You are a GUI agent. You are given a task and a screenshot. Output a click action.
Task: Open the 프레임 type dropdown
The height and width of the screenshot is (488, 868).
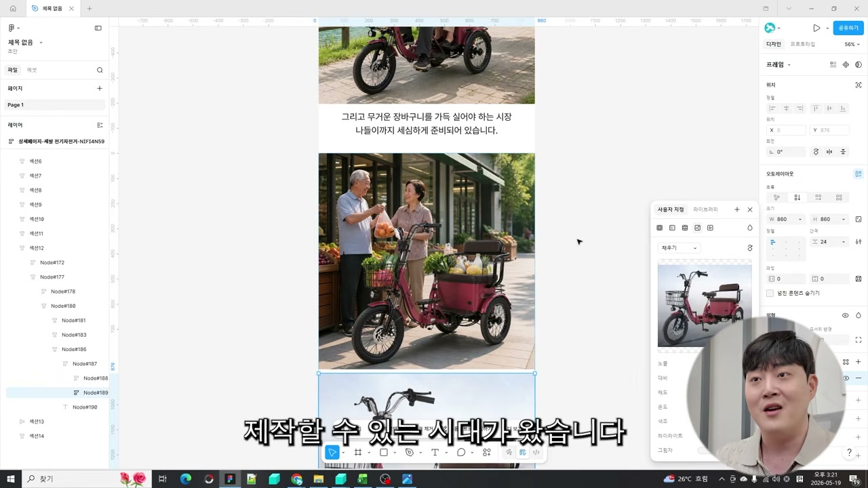(x=778, y=64)
